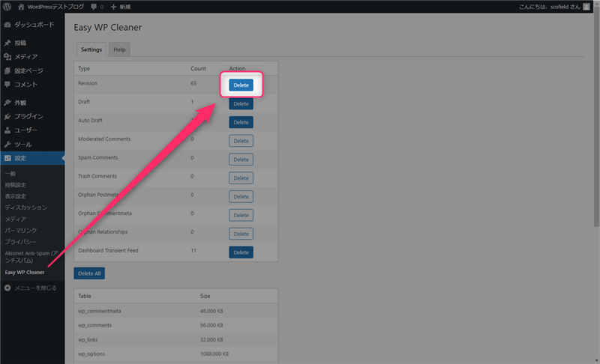Click the こんにちは、scofield さん account link

pyautogui.click(x=550, y=7)
